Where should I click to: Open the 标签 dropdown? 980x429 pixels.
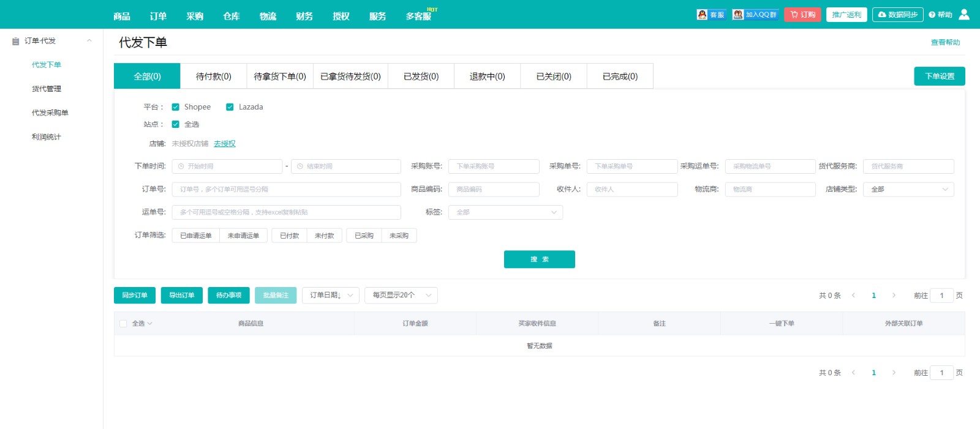coord(505,212)
